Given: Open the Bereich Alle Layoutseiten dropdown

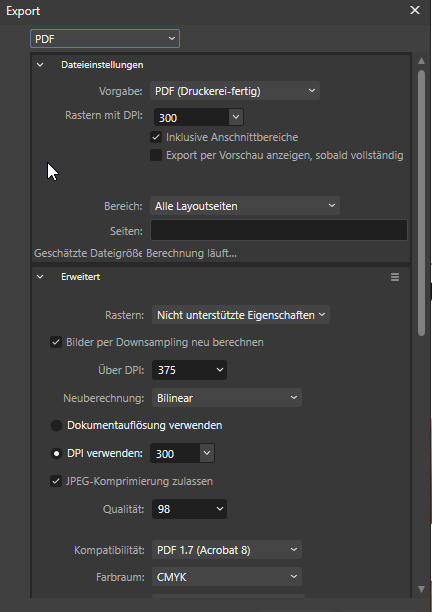Looking at the screenshot, I should pyautogui.click(x=245, y=206).
